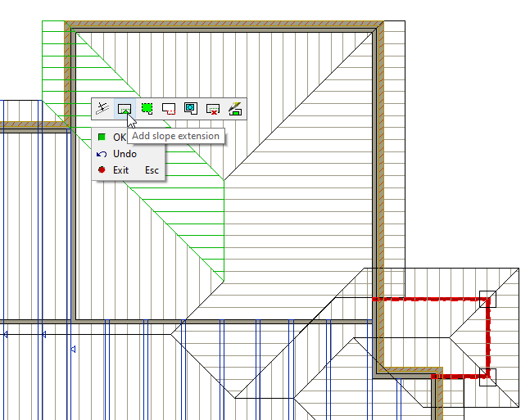Click the cyan circle-in-square toolbar icon
The height and width of the screenshot is (420, 530).
[191, 107]
